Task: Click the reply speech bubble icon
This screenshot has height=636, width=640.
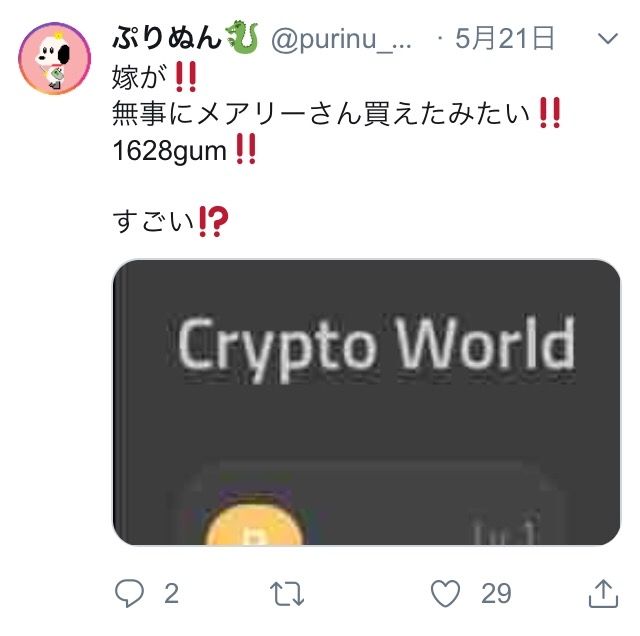Action: [129, 593]
